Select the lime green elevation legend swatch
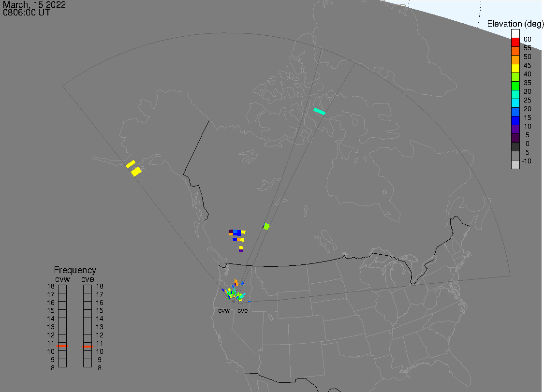Image resolution: width=544 pixels, height=392 pixels. (515, 77)
